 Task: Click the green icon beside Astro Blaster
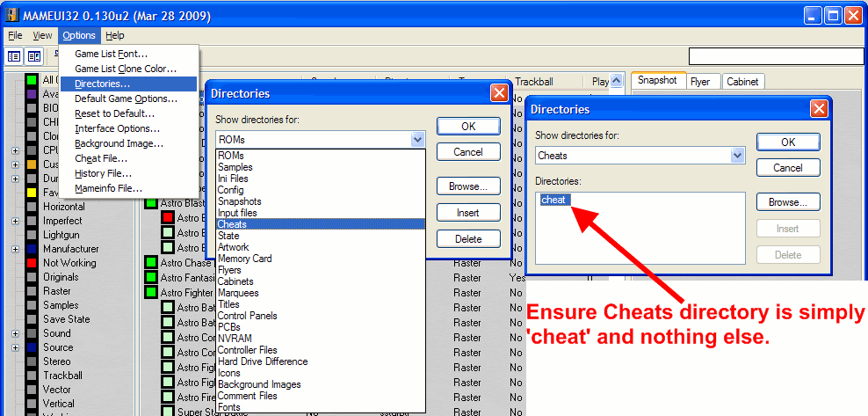[150, 203]
